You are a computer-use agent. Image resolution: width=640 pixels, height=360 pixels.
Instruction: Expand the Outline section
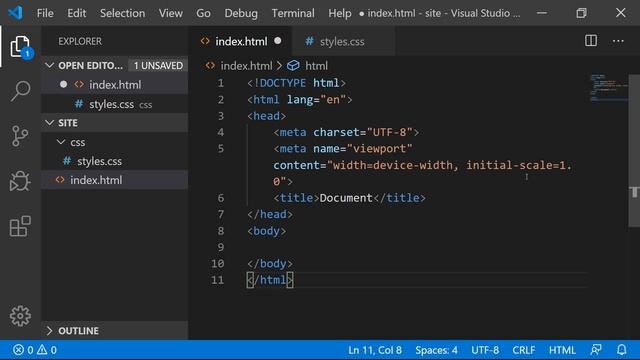click(50, 331)
